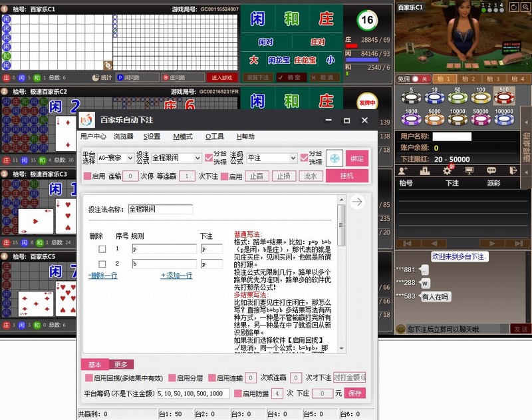Viewport: 532px width, 420px height.
Task: Enable the 启用分层 checkbox
Action: coord(172,378)
